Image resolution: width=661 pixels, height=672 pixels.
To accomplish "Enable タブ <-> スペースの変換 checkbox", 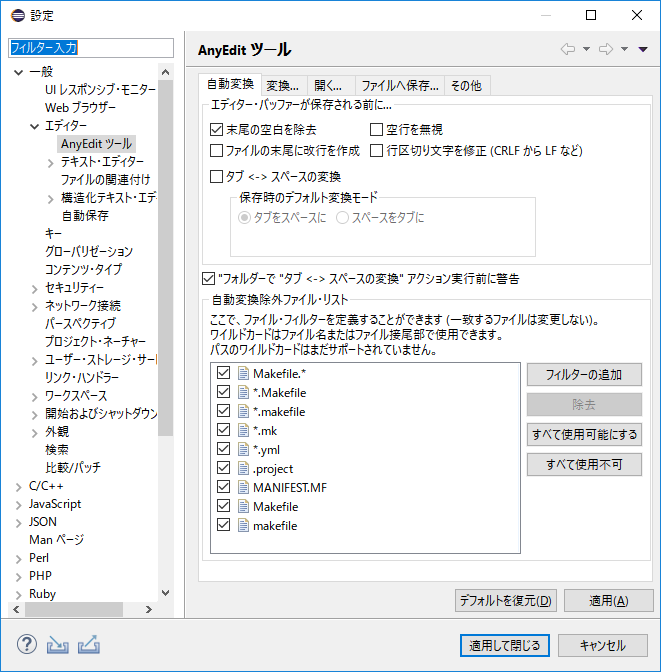I will (x=216, y=176).
